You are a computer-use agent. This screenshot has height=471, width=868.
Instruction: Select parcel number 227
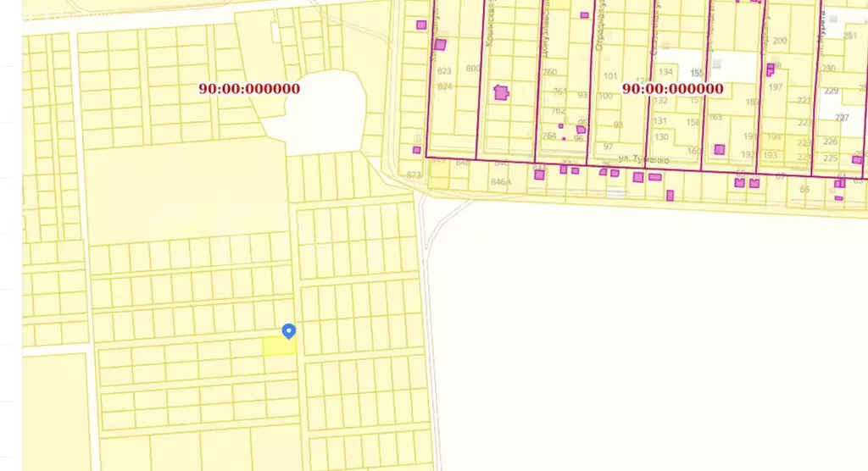[x=842, y=117]
